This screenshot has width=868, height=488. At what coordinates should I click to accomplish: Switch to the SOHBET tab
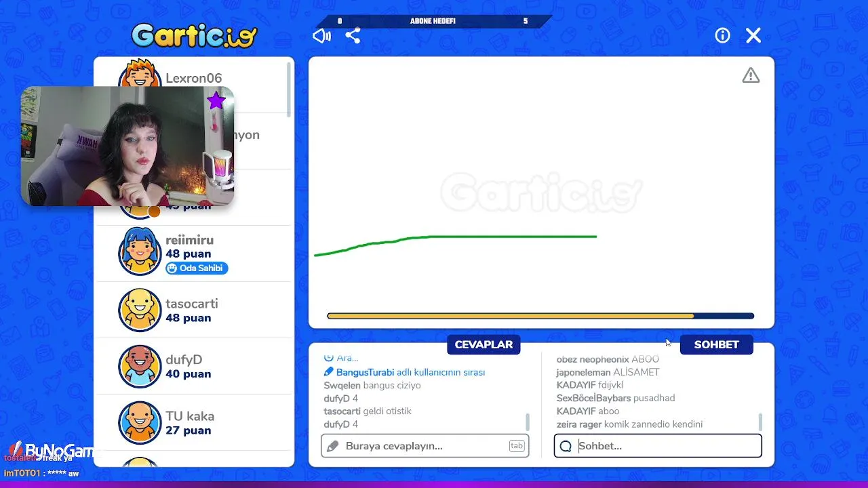[x=716, y=344]
